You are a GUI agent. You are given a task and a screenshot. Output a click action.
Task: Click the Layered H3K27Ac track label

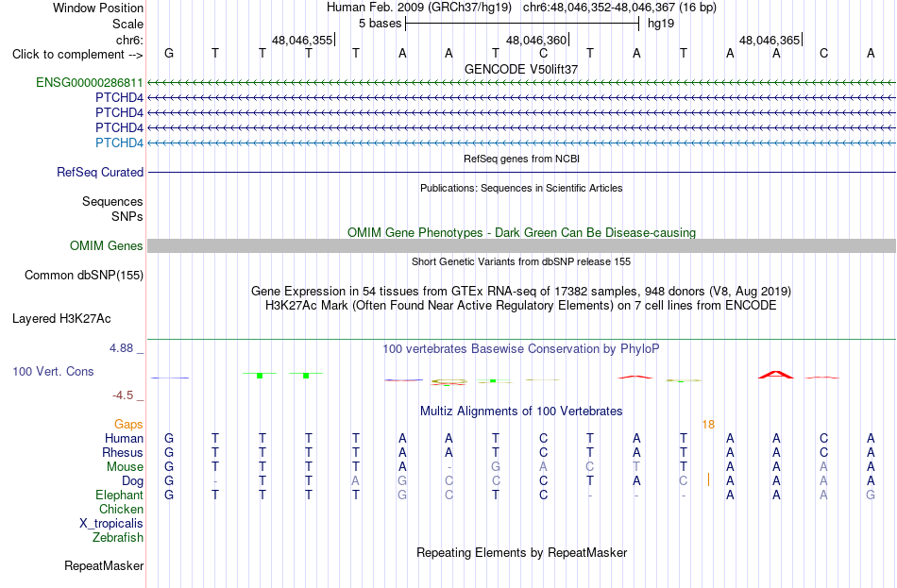61,319
